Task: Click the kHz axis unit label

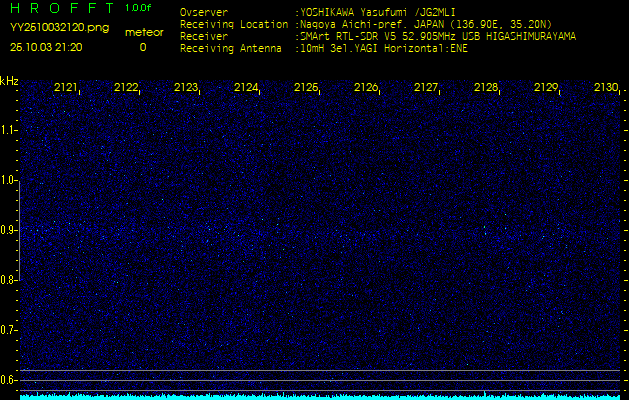Action: click(9, 81)
